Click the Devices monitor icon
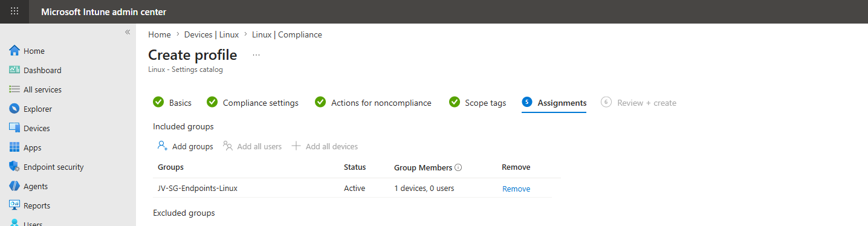Image resolution: width=868 pixels, height=226 pixels. 15,128
